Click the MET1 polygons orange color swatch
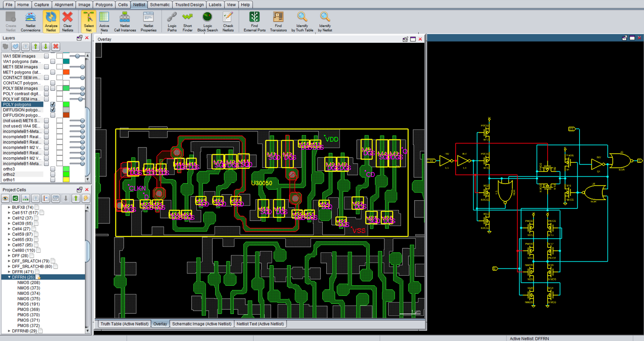The width and height of the screenshot is (644, 341). tap(66, 72)
